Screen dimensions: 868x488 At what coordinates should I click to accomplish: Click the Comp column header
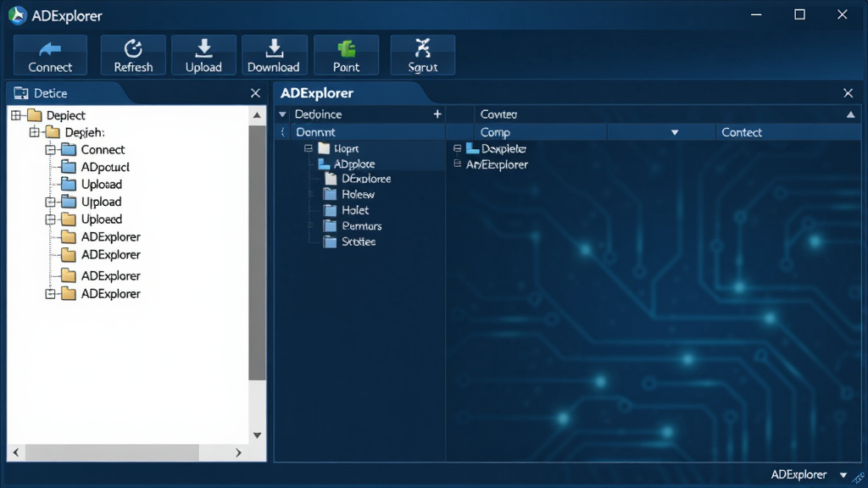coord(540,132)
